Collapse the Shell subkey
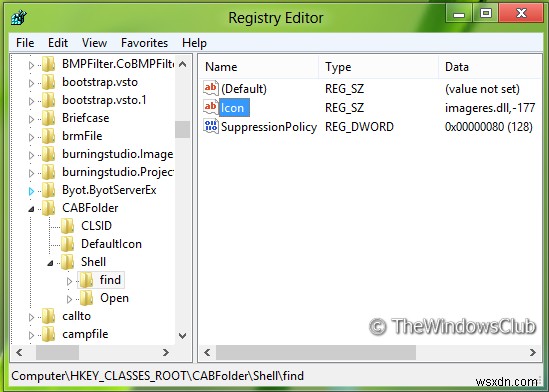Viewport: 549px width, 392px height. click(x=50, y=263)
